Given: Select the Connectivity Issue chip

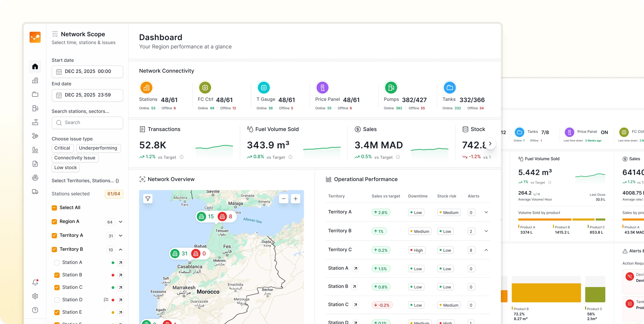Looking at the screenshot, I should [x=75, y=158].
